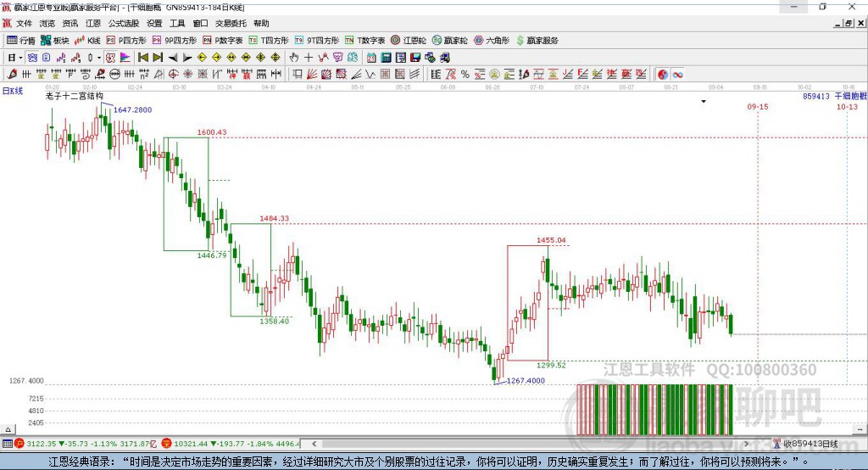
Task: Open the 窗口 menu
Action: pyautogui.click(x=200, y=23)
